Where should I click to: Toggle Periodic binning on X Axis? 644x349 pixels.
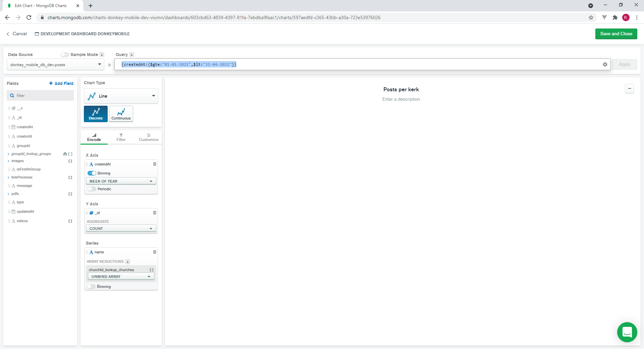pos(91,189)
